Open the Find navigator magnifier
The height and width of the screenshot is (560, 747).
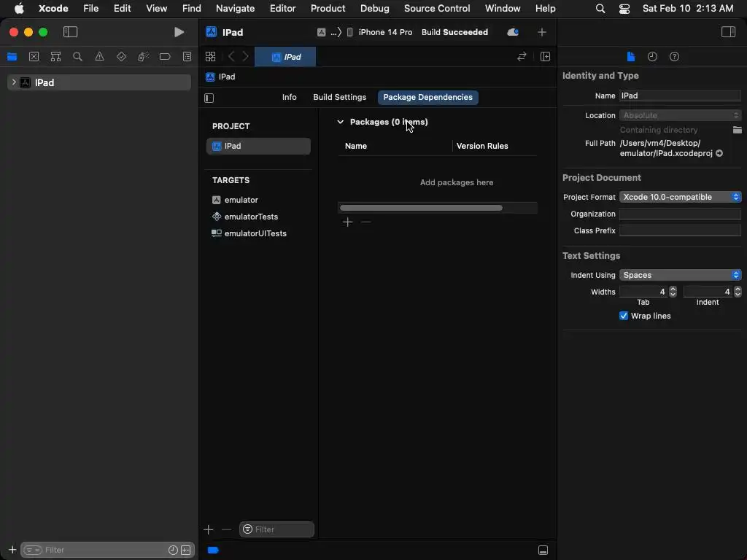coord(77,57)
